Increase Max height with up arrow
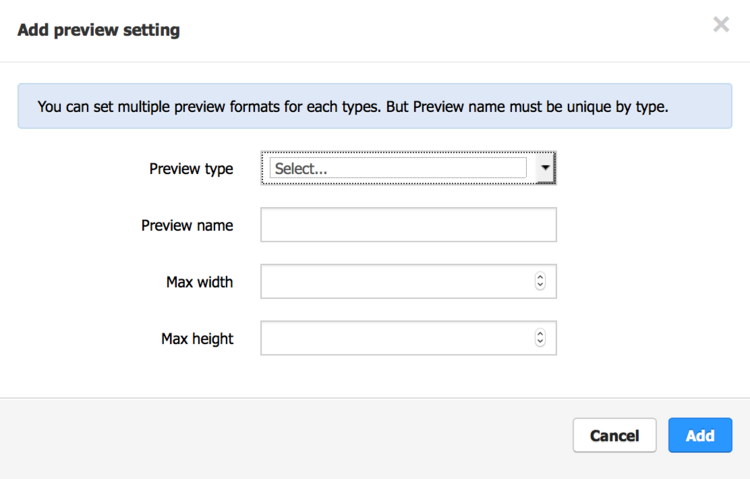The image size is (750, 479). [x=540, y=334]
